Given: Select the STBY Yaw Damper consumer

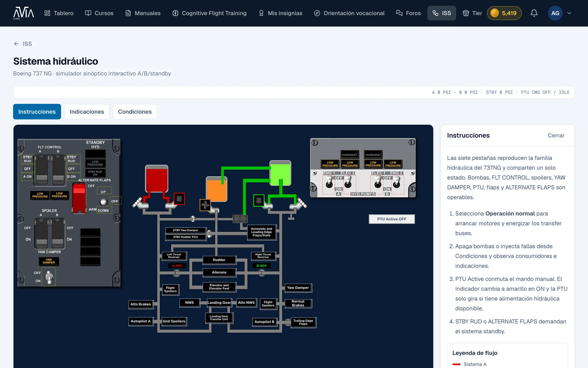Looking at the screenshot, I should pyautogui.click(x=186, y=230).
